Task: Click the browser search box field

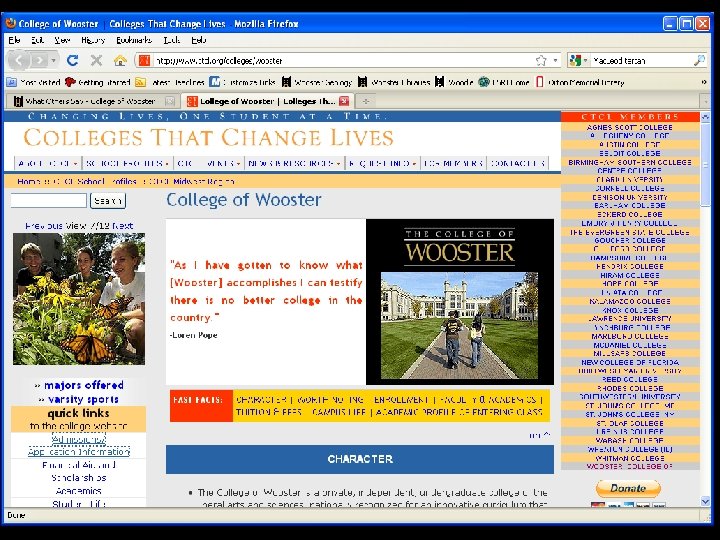Action: click(x=641, y=60)
